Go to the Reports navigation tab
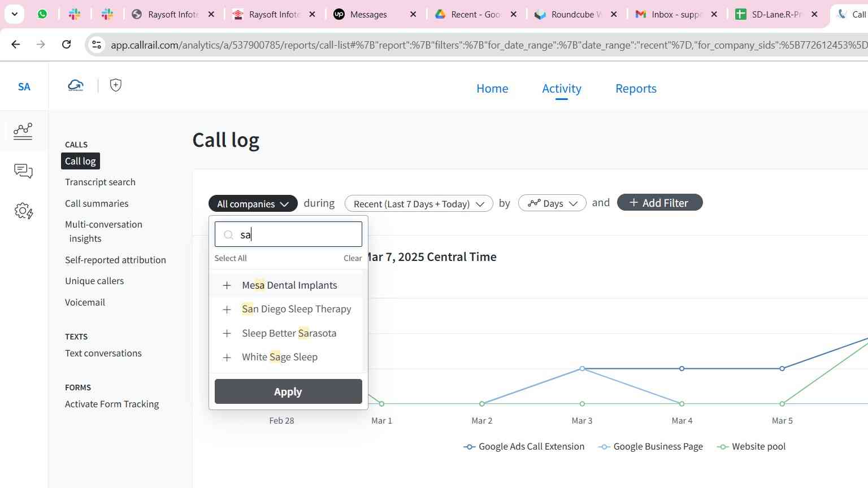The width and height of the screenshot is (868, 488). [636, 89]
